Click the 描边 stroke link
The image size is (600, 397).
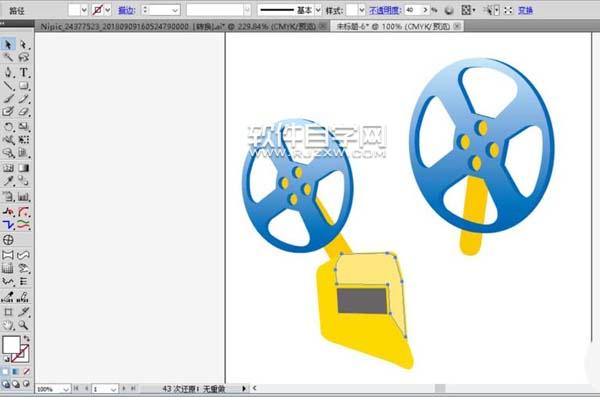pos(126,10)
